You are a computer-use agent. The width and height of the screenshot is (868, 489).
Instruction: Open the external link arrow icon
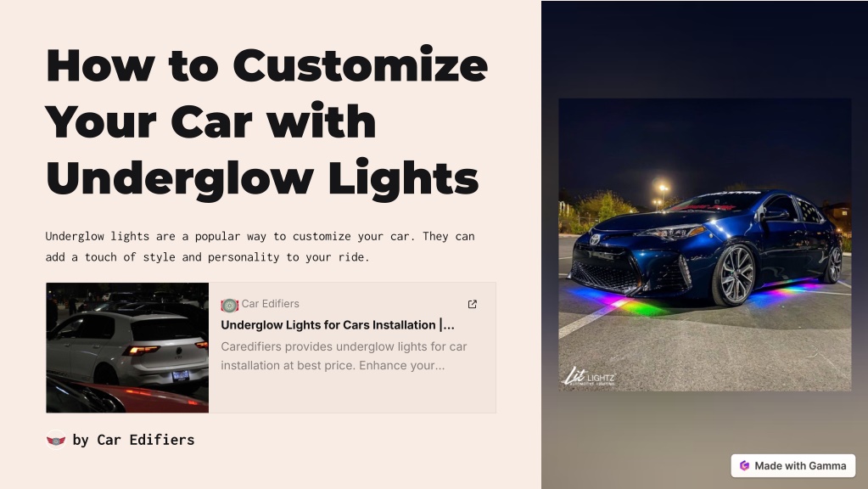[x=473, y=304]
